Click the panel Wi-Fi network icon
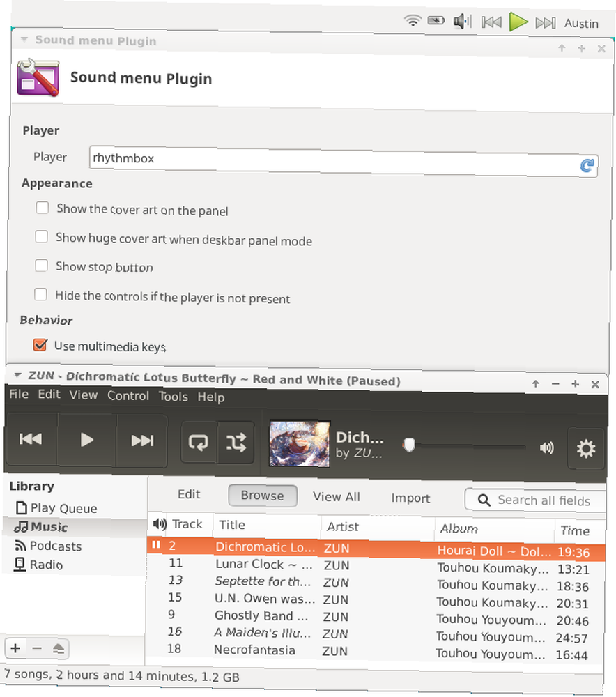Viewport: 616px width, 697px height. pyautogui.click(x=413, y=20)
